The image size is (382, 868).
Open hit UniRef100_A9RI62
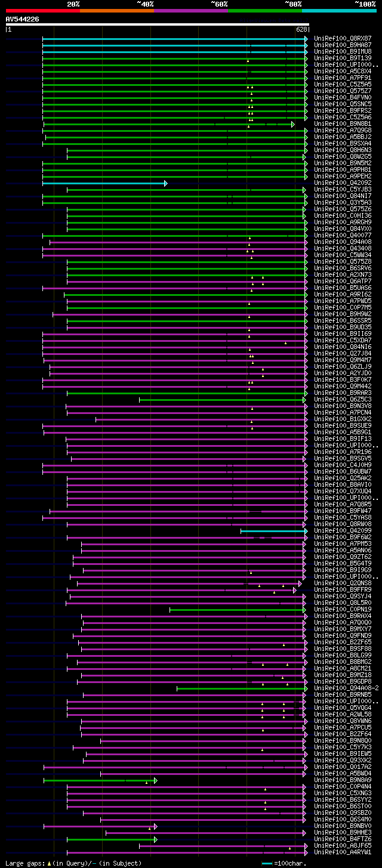[x=343, y=295]
